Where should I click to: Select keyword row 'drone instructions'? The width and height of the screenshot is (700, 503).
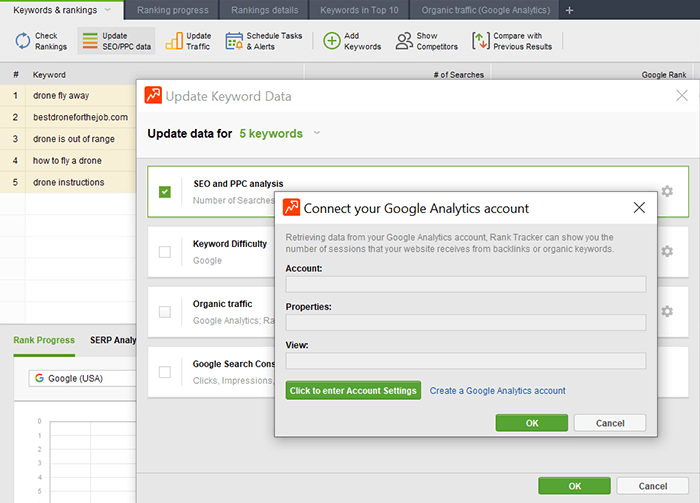(x=68, y=182)
